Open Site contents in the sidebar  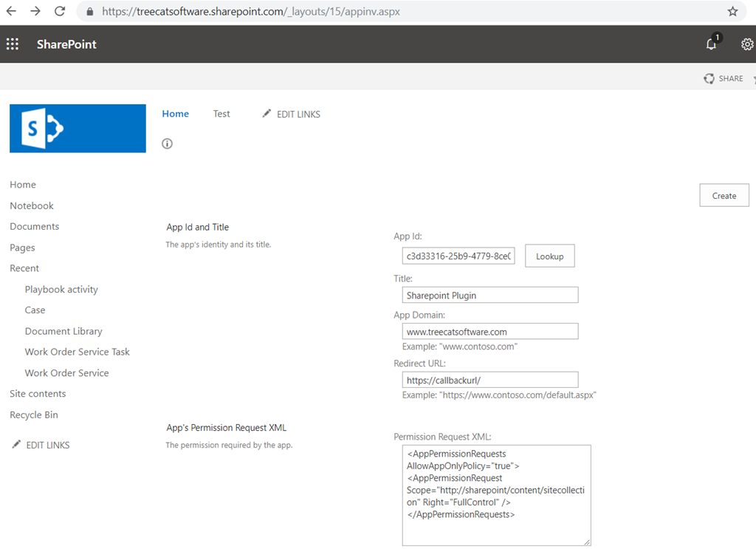pos(38,394)
